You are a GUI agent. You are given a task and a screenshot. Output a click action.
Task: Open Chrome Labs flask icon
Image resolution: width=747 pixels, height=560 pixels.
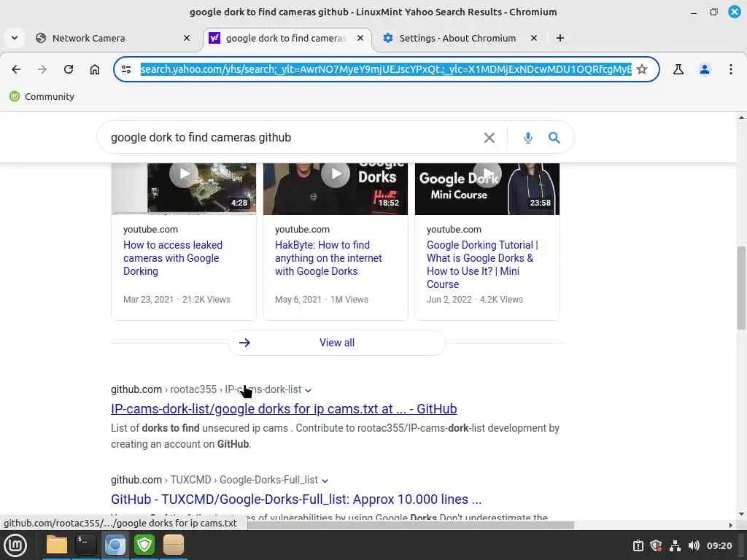(x=678, y=69)
